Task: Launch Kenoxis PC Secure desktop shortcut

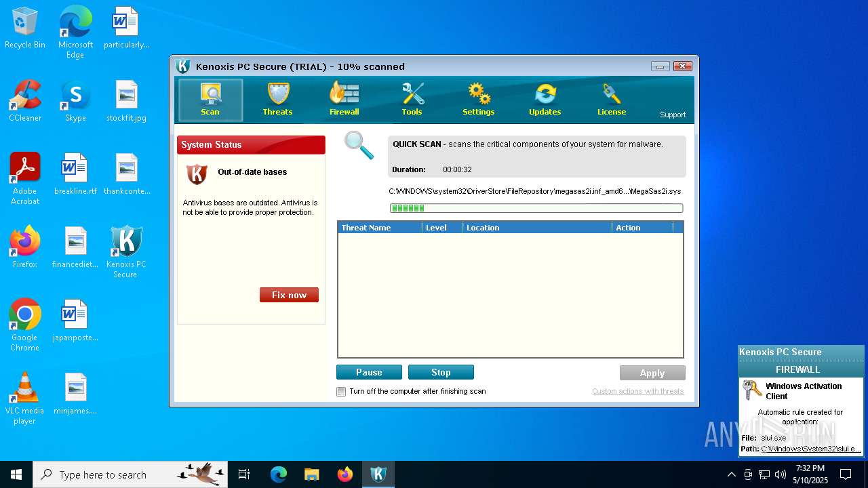Action: pyautogui.click(x=126, y=252)
